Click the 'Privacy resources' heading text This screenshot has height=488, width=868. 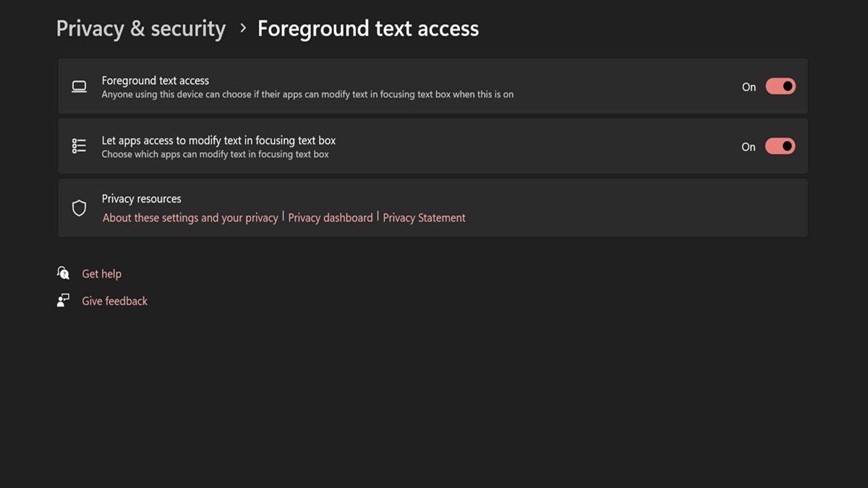point(141,199)
